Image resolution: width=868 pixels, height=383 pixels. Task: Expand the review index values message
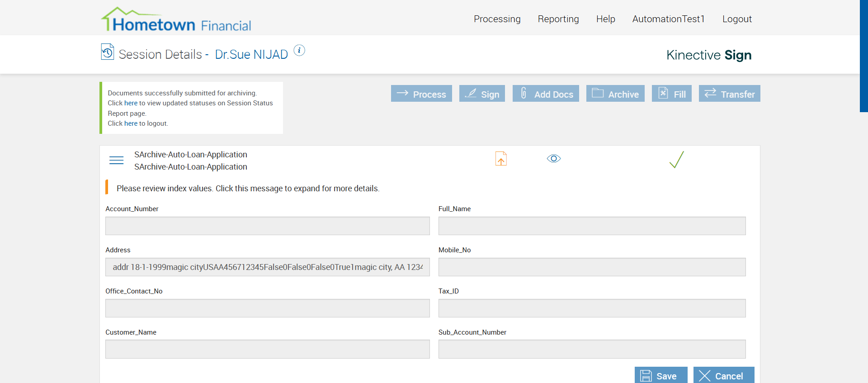248,189
